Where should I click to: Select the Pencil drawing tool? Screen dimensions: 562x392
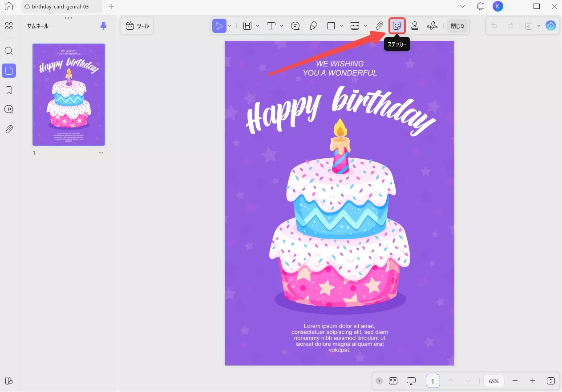tap(313, 26)
